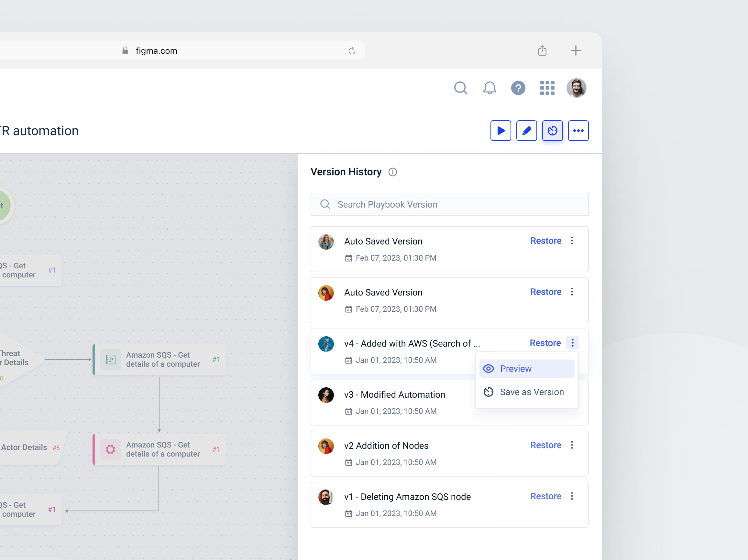Restore v1 Deleting Amazon SQS node version
Image resolution: width=748 pixels, height=560 pixels.
pyautogui.click(x=545, y=496)
